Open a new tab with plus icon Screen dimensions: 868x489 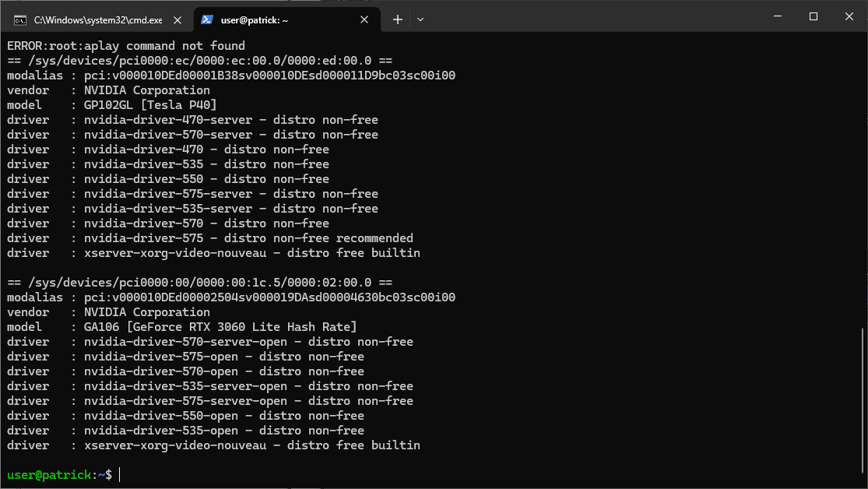(397, 19)
